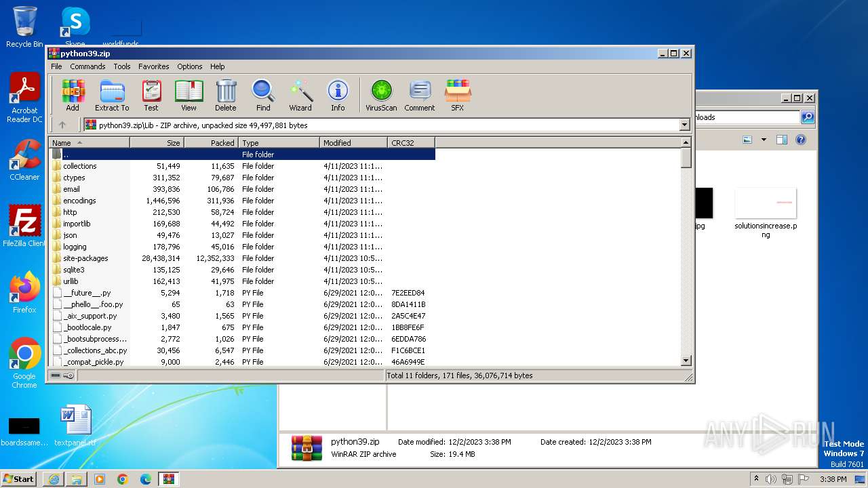868x488 pixels.
Task: Select the sqlite3 folder
Action: coord(242,269)
